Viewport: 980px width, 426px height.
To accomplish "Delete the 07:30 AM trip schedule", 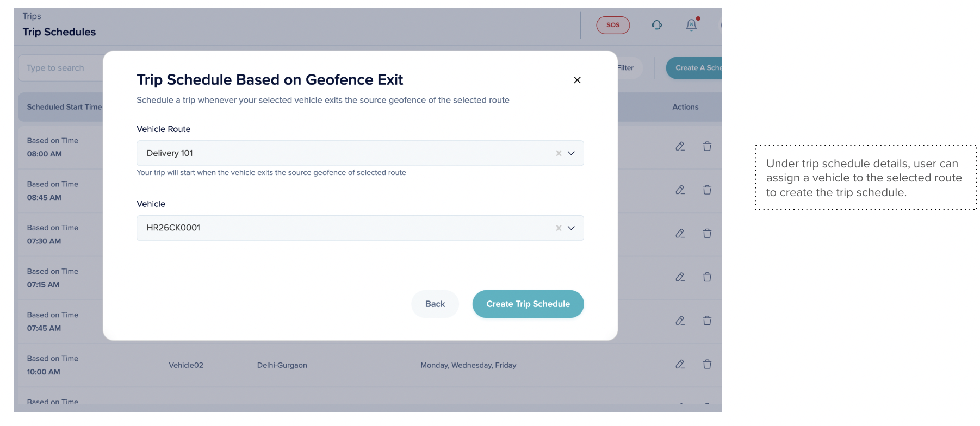I will (x=707, y=234).
